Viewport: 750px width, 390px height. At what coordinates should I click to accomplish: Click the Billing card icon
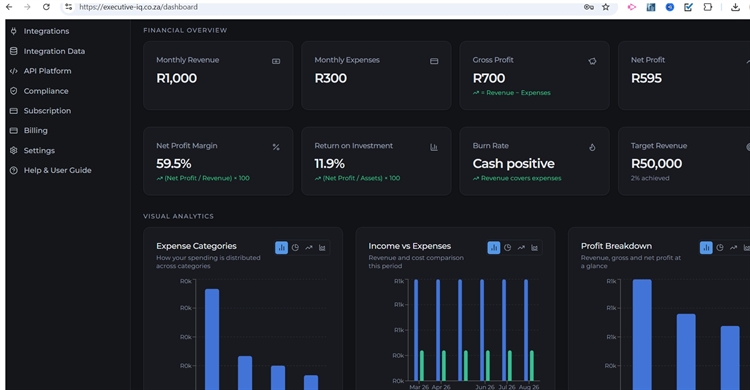[x=14, y=131]
